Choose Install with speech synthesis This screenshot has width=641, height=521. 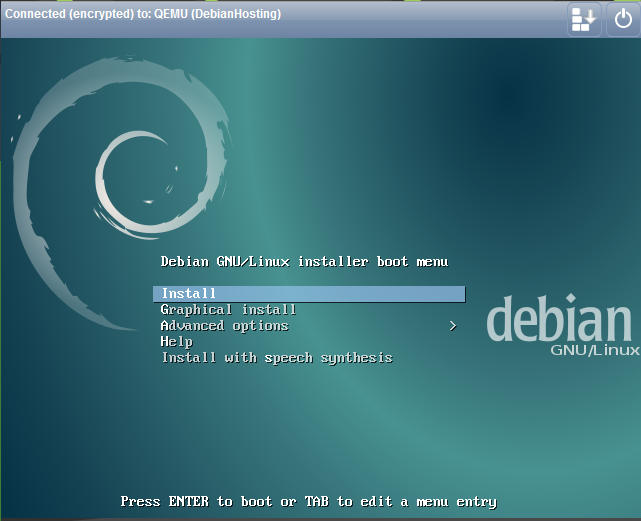[x=277, y=358]
